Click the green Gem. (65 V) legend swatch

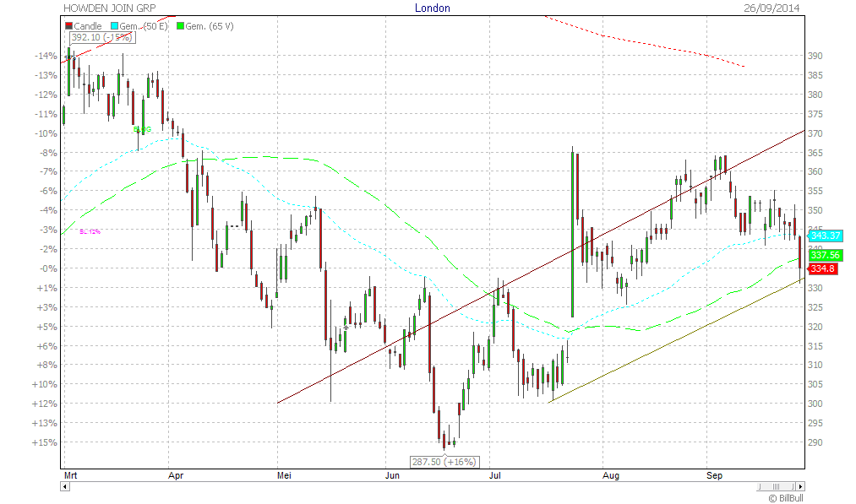[x=180, y=26]
